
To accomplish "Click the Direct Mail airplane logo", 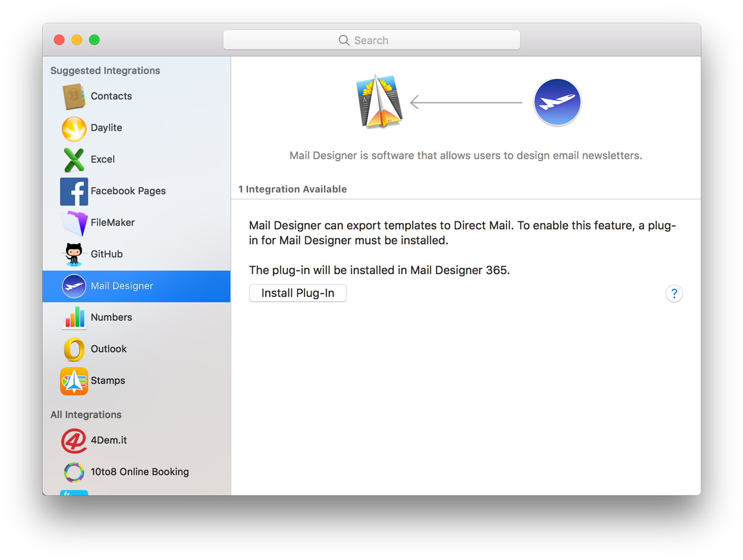I will pyautogui.click(x=557, y=102).
